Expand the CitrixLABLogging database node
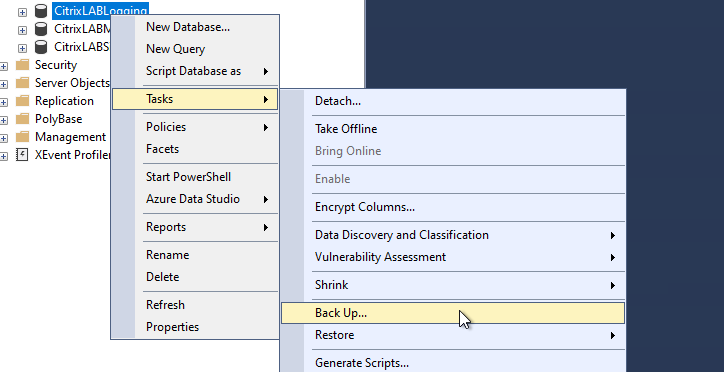This screenshot has height=372, width=724. 22,12
